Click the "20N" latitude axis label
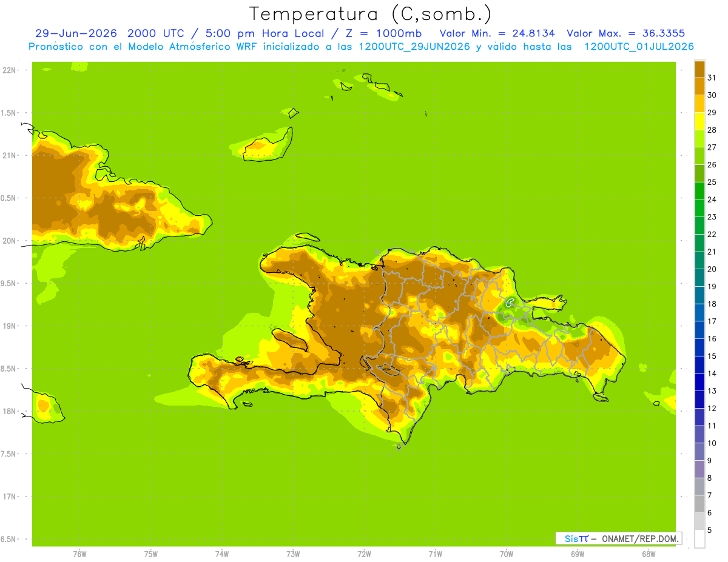The height and width of the screenshot is (562, 728). [9, 241]
